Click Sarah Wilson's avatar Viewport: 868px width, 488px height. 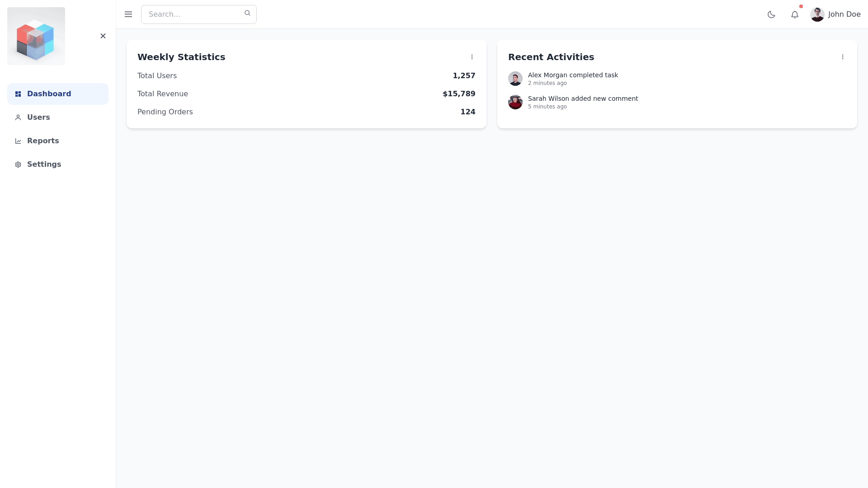point(515,102)
